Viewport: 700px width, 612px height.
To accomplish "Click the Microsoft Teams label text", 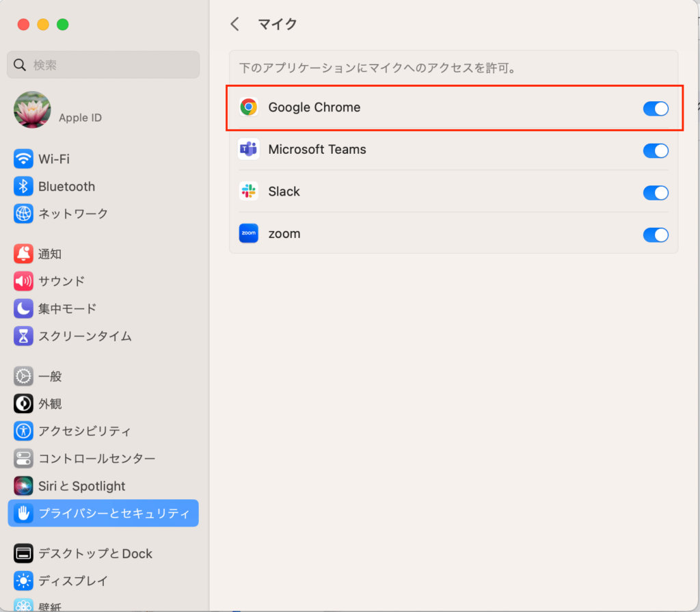I will (x=317, y=149).
